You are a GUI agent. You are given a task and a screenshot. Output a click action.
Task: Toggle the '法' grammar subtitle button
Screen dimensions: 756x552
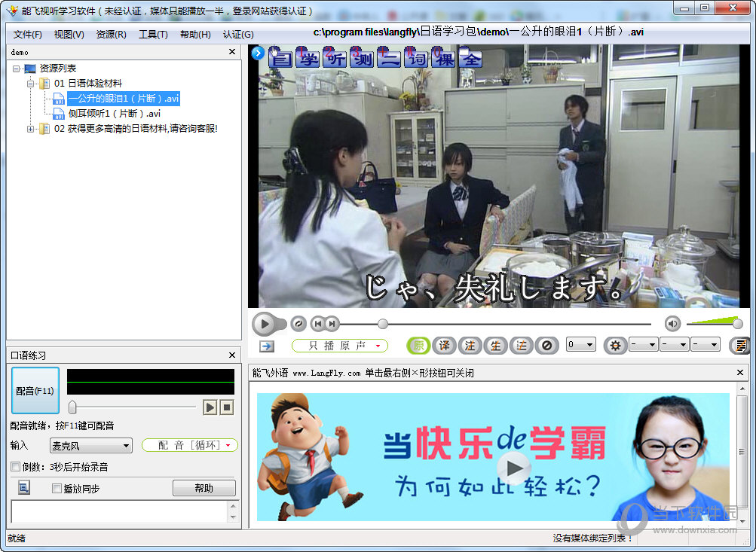click(x=521, y=346)
